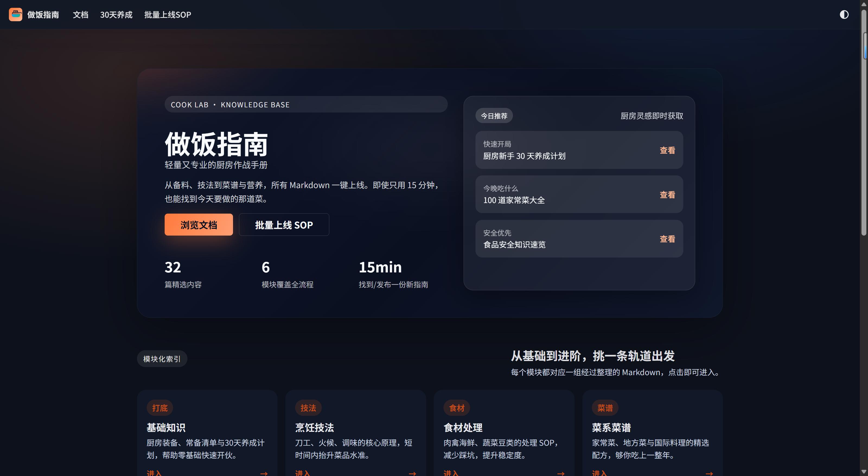Click the scrollbar down arrow
Image resolution: width=868 pixels, height=476 pixels.
(x=864, y=472)
